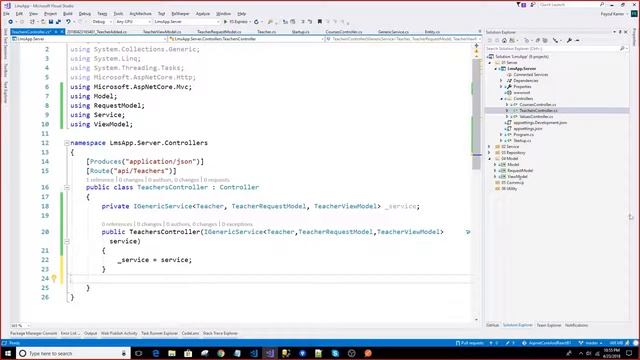The image size is (640, 360).
Task: Click the Visual Studio icon in the taskbar
Action: pos(270,353)
